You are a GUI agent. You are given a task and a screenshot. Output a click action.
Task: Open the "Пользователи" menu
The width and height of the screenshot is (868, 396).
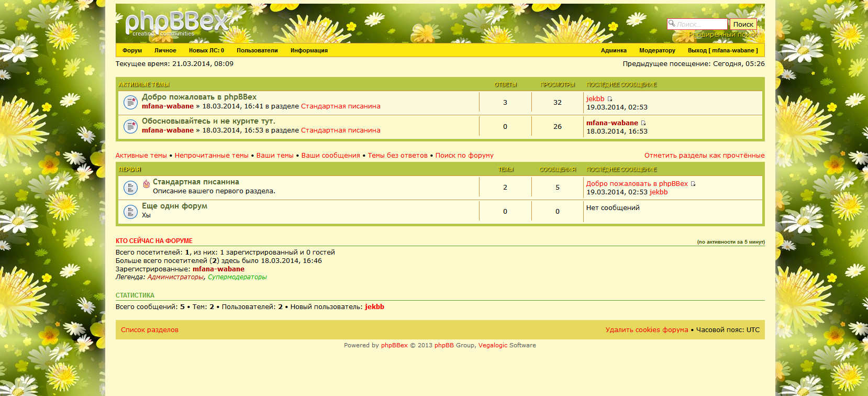coord(257,50)
